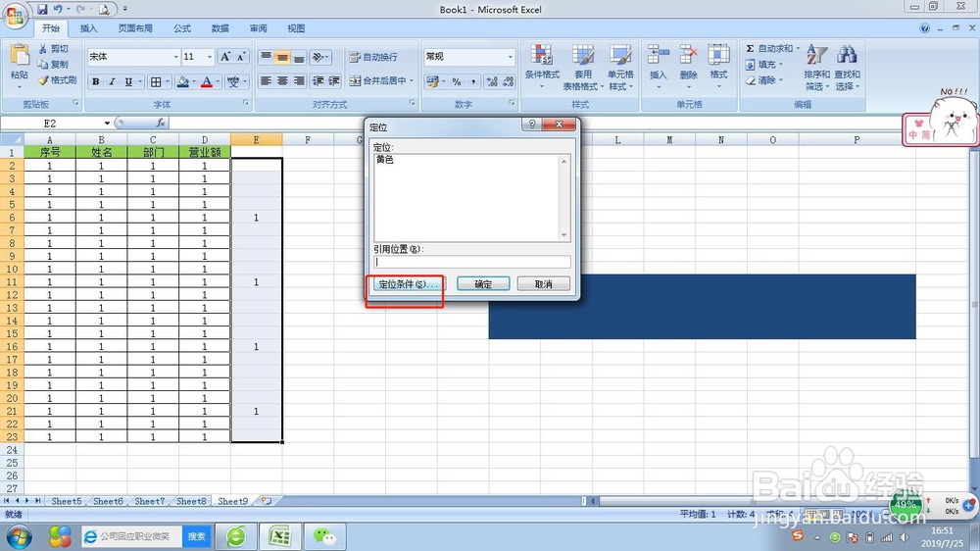Click the 引用位置 reference input field
This screenshot has width=980, height=551.
pos(472,262)
